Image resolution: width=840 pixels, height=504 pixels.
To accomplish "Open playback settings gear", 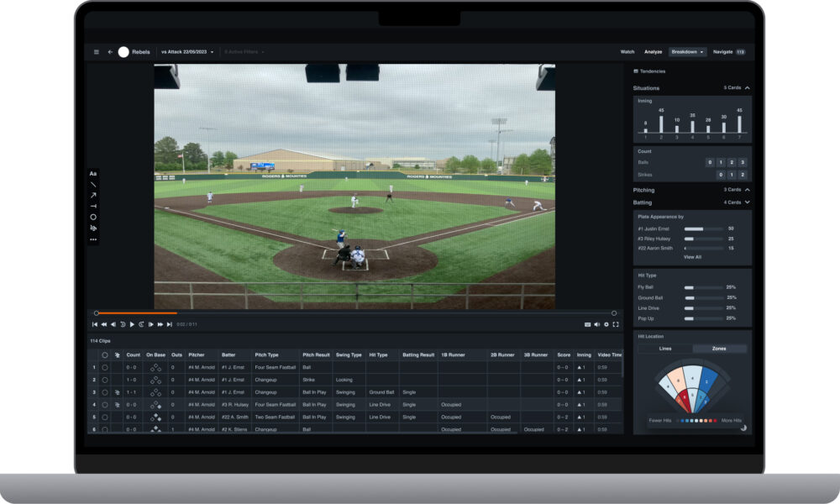I will (x=606, y=323).
